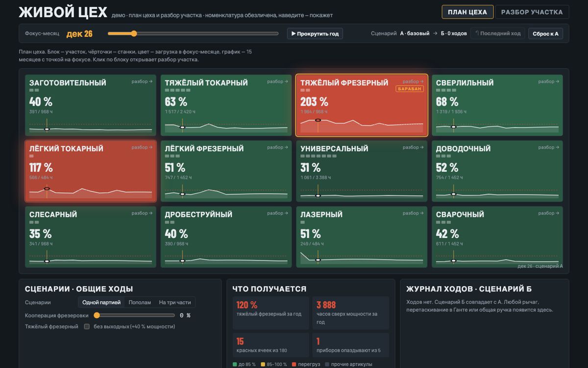588x368 pixels.
Task: Select the Одной партией option
Action: [101, 302]
